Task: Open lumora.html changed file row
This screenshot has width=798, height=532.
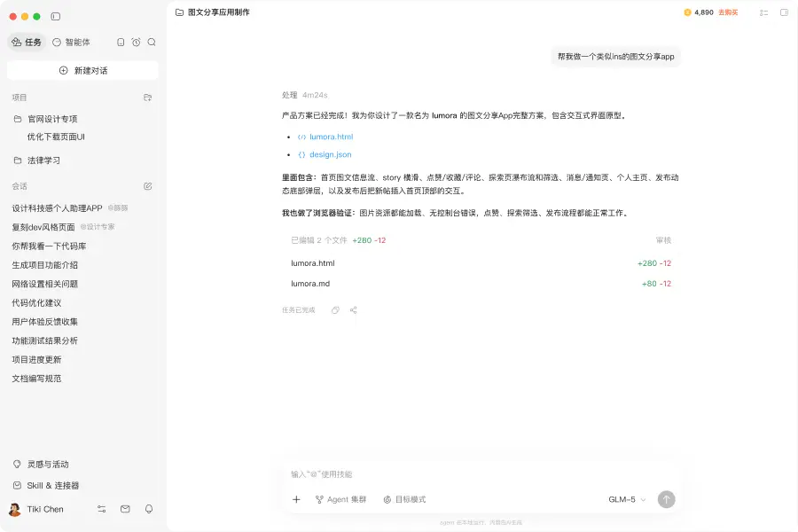Action: tap(481, 263)
